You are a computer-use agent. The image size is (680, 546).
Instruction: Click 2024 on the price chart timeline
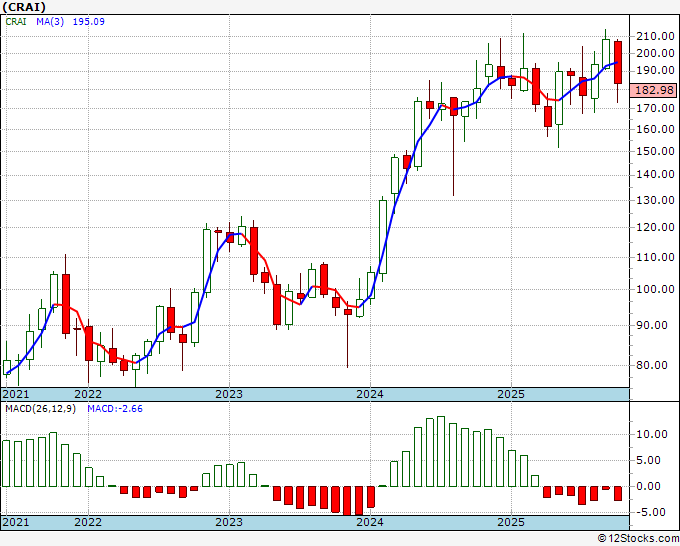(x=370, y=394)
